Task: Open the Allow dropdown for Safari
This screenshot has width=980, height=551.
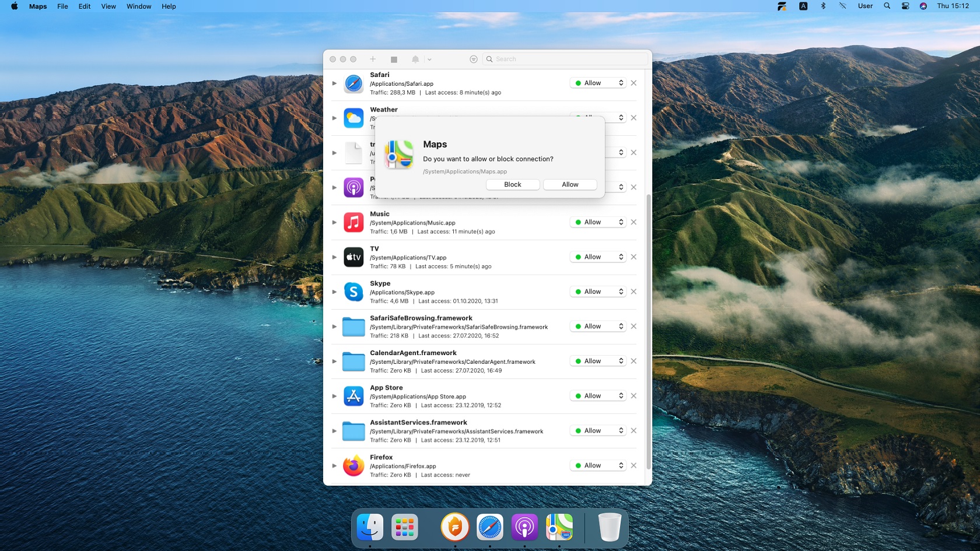Action: pos(598,83)
